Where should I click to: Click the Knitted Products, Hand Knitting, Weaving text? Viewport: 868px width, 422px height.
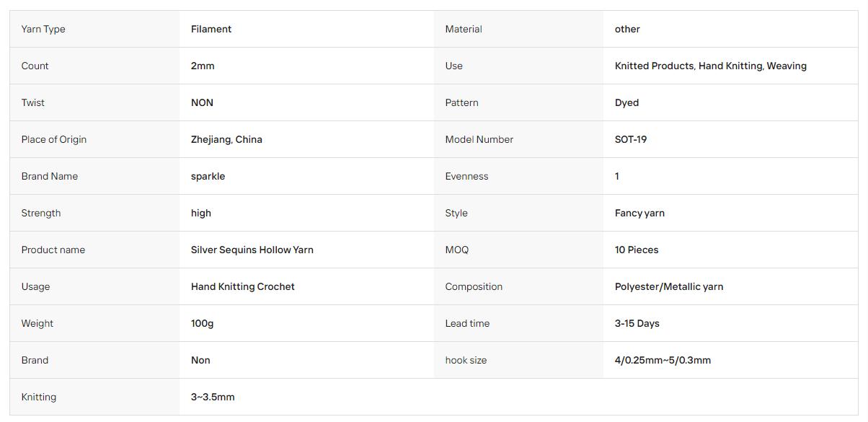[x=711, y=66]
